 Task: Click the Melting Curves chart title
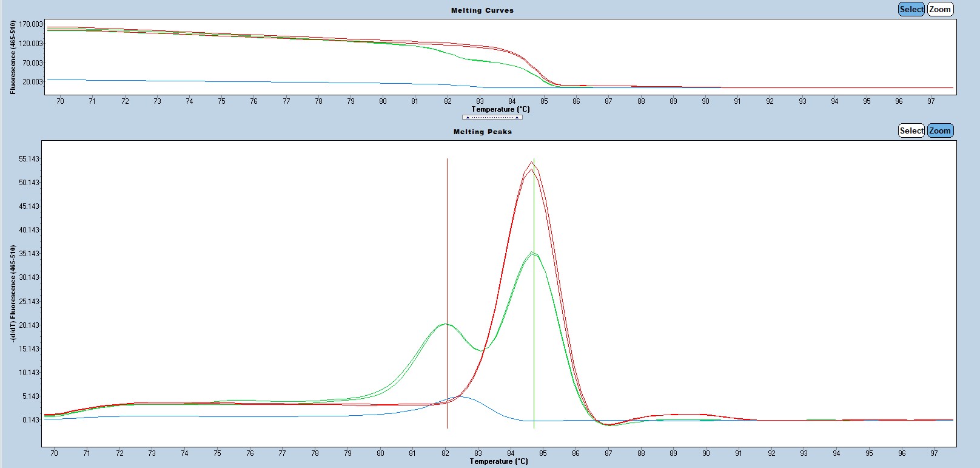pos(482,10)
